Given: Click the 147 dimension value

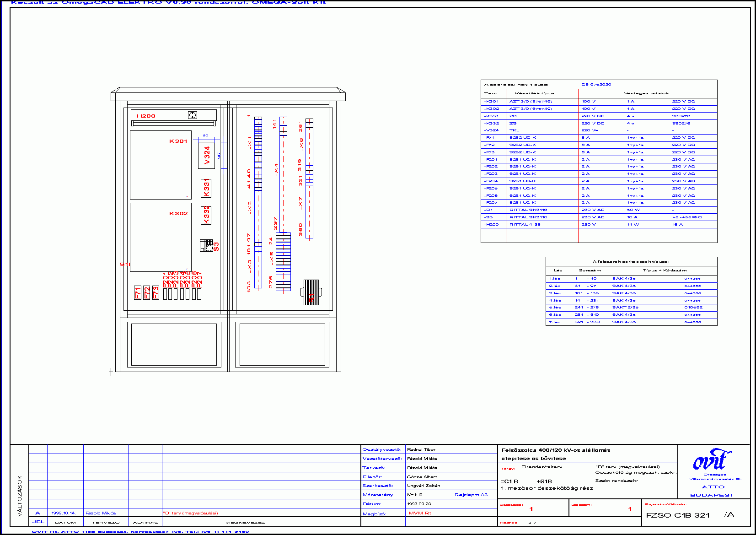Looking at the screenshot, I should point(219,156).
